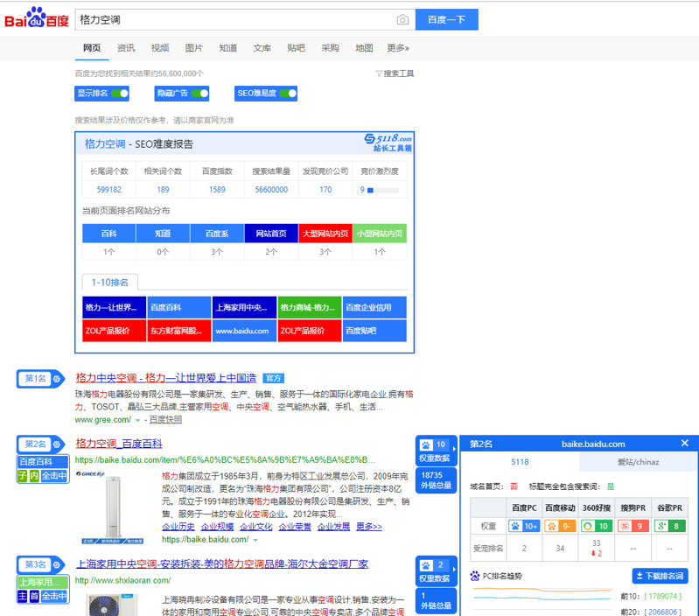Click the blue 格力—让世界... rank tile
Viewport: 699px width, 616px height.
(x=114, y=307)
